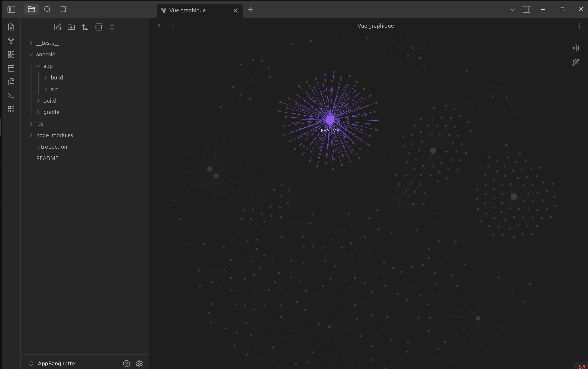588x369 pixels.
Task: Create a new note in file explorer
Action: coord(58,27)
